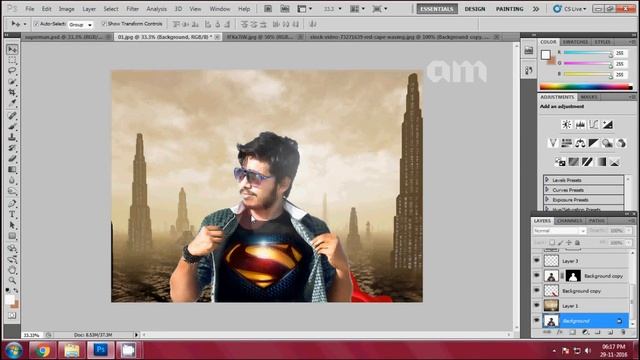This screenshot has width=640, height=360.
Task: Toggle the Auto-Select checkbox
Action: (36, 24)
